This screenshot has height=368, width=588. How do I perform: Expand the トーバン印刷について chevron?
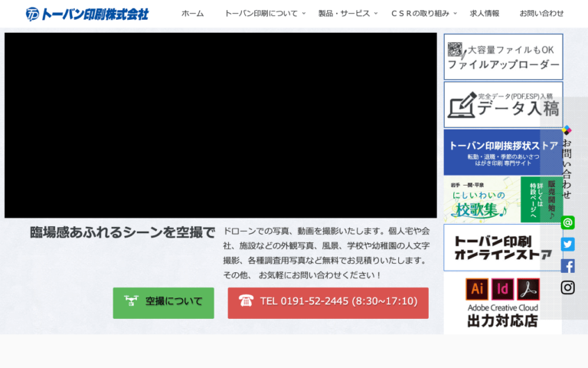[304, 14]
